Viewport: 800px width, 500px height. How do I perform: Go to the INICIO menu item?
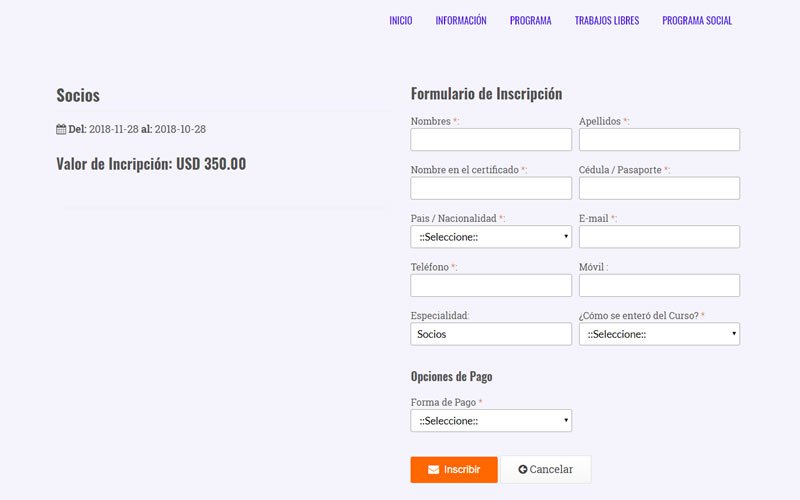pyautogui.click(x=400, y=20)
